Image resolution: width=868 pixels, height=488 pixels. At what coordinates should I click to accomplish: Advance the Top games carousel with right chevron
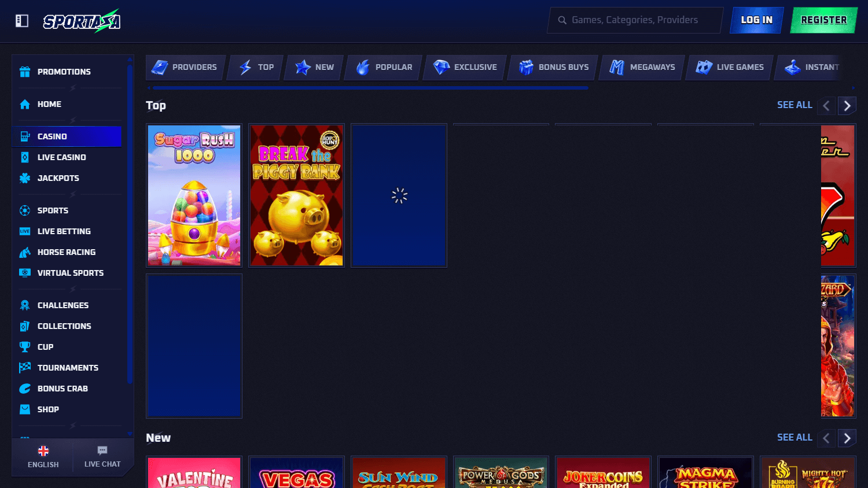847,106
